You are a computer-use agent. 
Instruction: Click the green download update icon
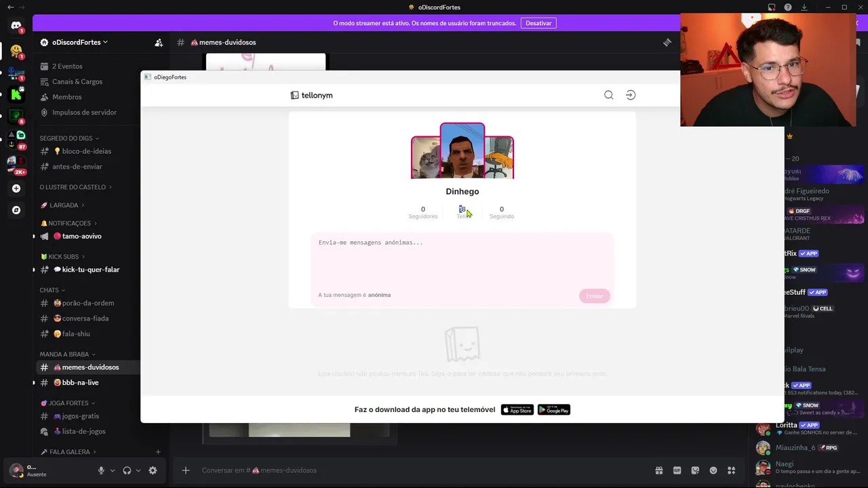[x=804, y=7]
